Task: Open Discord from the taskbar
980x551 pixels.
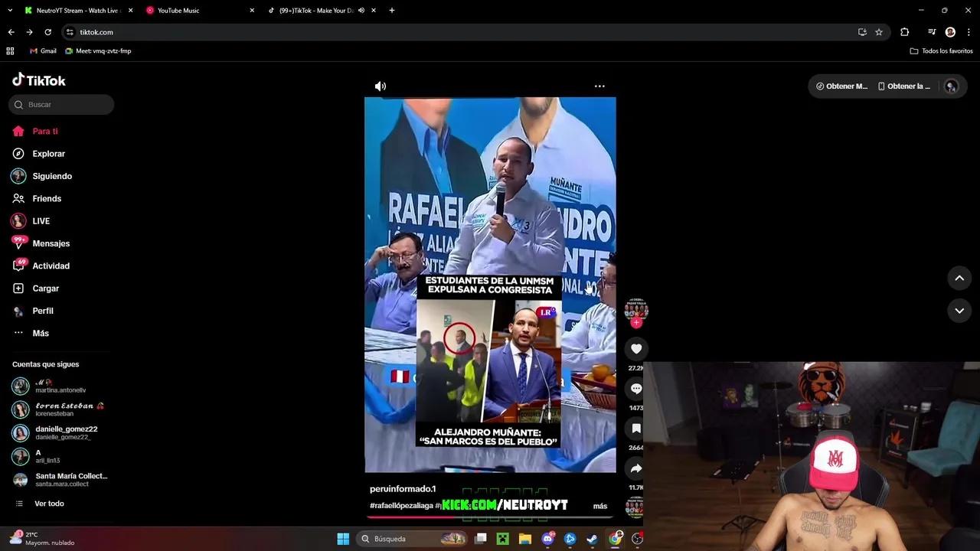Action: 547,539
